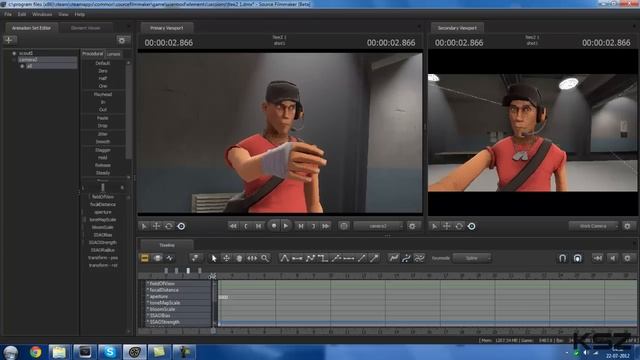Screen dimensions: 640x360
Task: Jump to the last frame
Action: (x=326, y=226)
